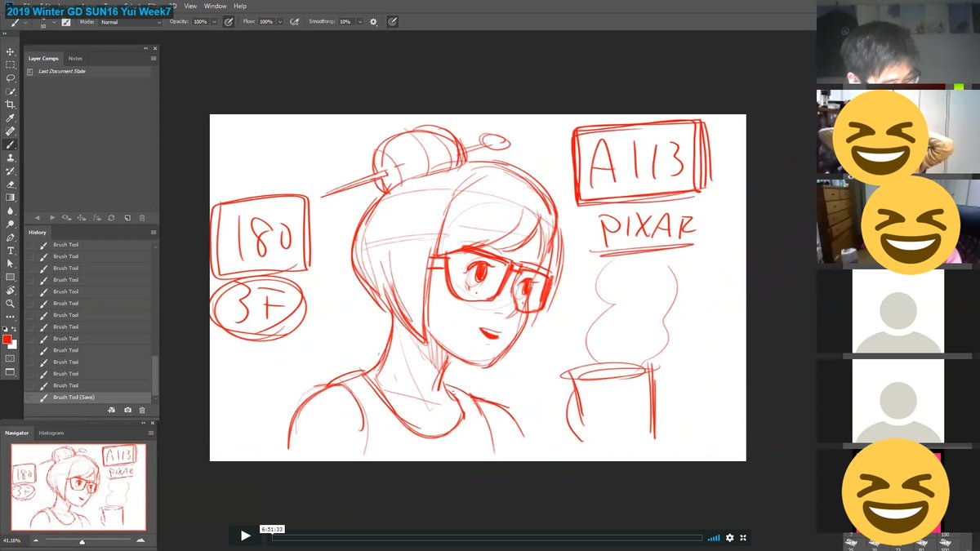Change the screen mode icon

(x=11, y=371)
